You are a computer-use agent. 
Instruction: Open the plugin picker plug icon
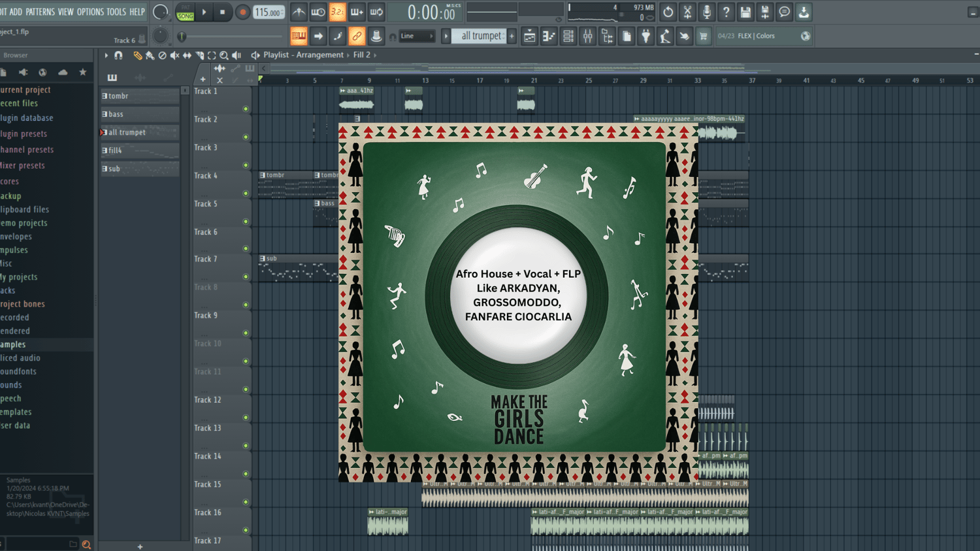(x=645, y=37)
